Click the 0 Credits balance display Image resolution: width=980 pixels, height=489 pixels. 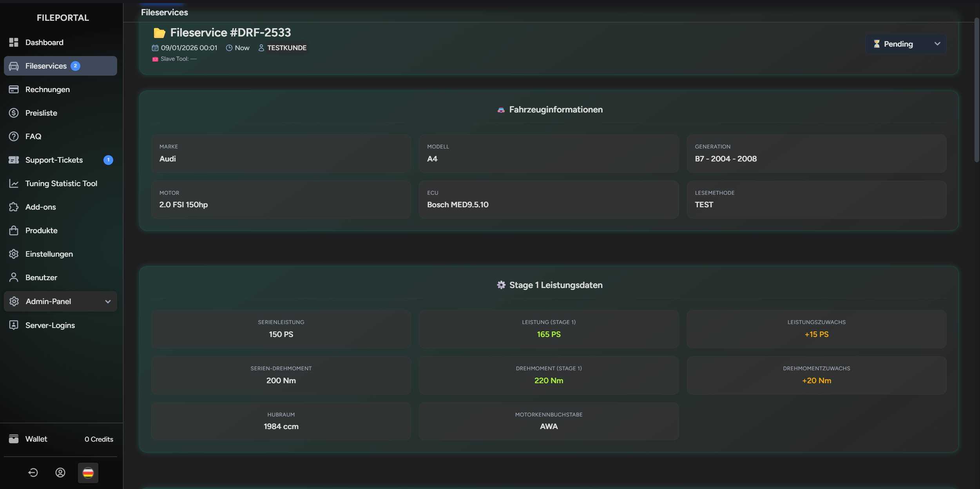click(x=98, y=439)
